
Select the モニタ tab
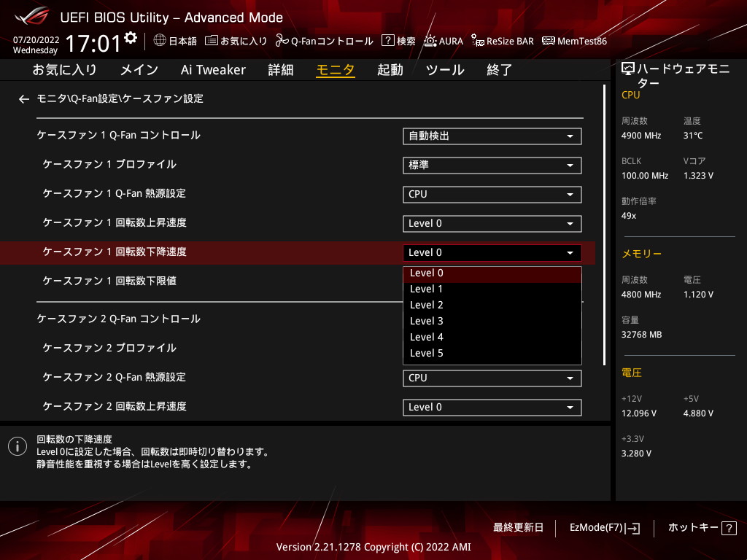click(336, 70)
